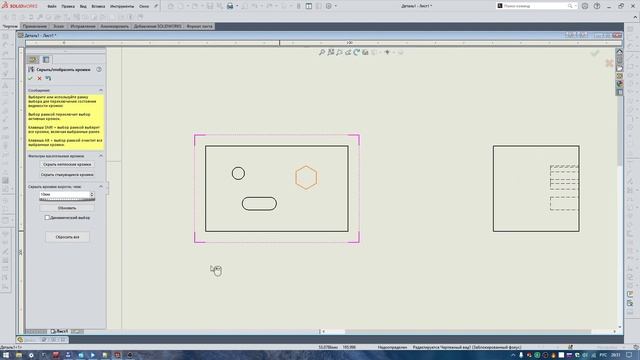This screenshot has height=360, width=640.
Task: Open the Appearances color ball icon in task pane
Action: [x=620, y=84]
